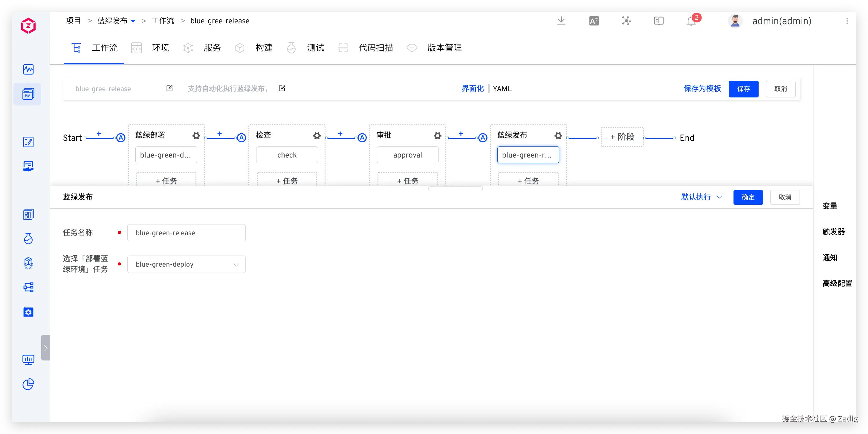Open the language translate icon
This screenshot has width=868, height=434.
pyautogui.click(x=594, y=21)
